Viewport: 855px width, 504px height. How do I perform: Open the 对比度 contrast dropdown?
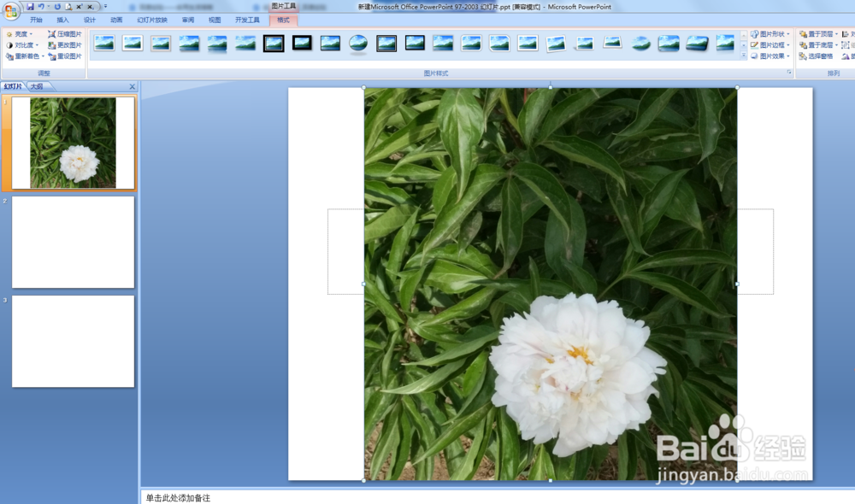point(22,45)
